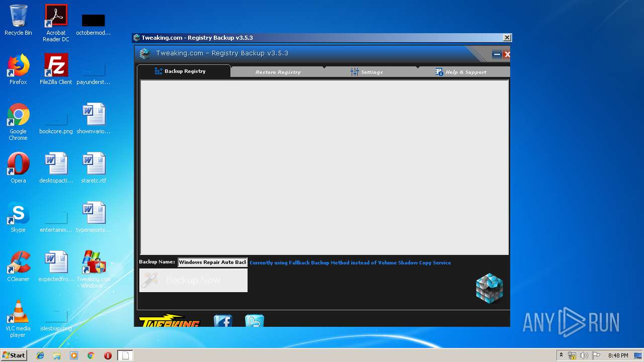Select the Recycle Bin desktop icon
This screenshot has height=362, width=644.
[18, 21]
